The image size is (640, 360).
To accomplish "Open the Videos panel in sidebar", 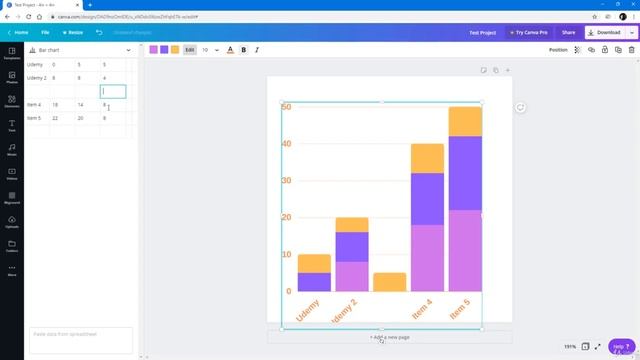I will pos(12,173).
